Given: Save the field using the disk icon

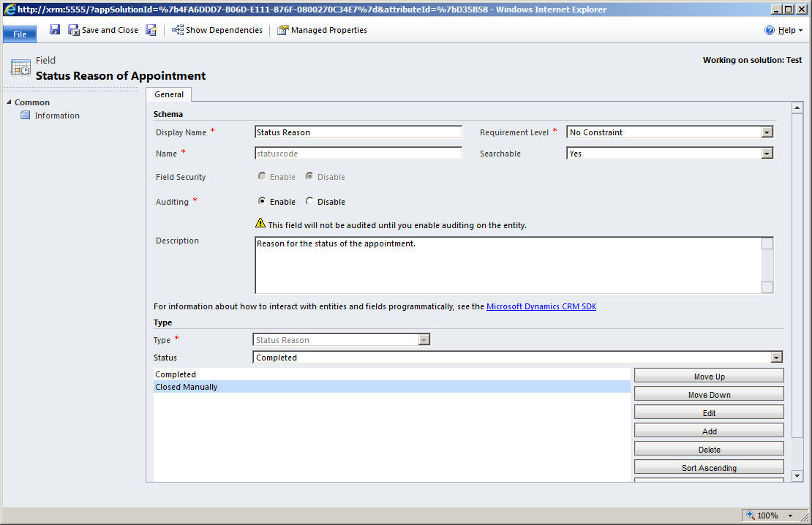Looking at the screenshot, I should coord(54,29).
